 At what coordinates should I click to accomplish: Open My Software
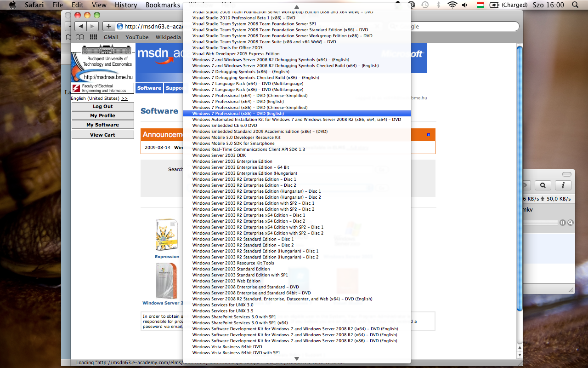coord(103,125)
